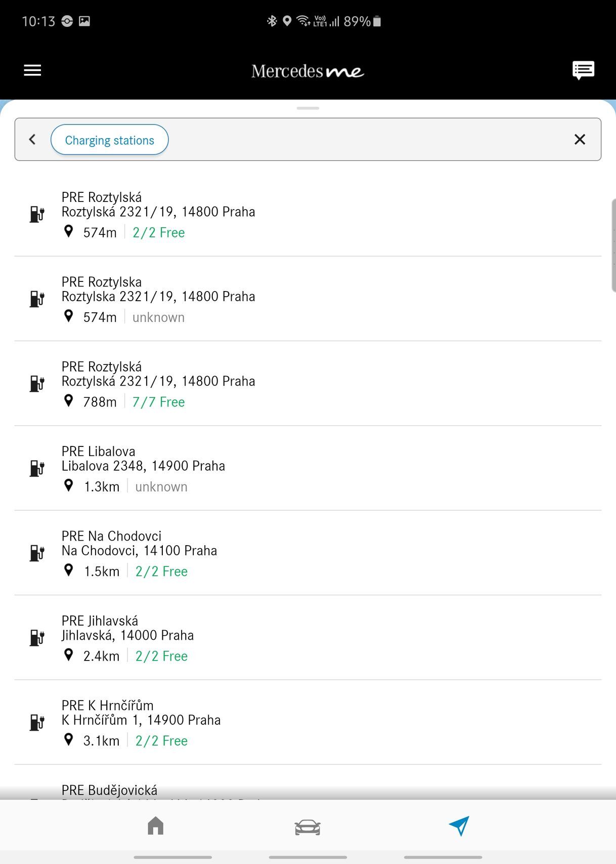Click the location pin for 1.5km station
This screenshot has height=864, width=616.
[69, 570]
